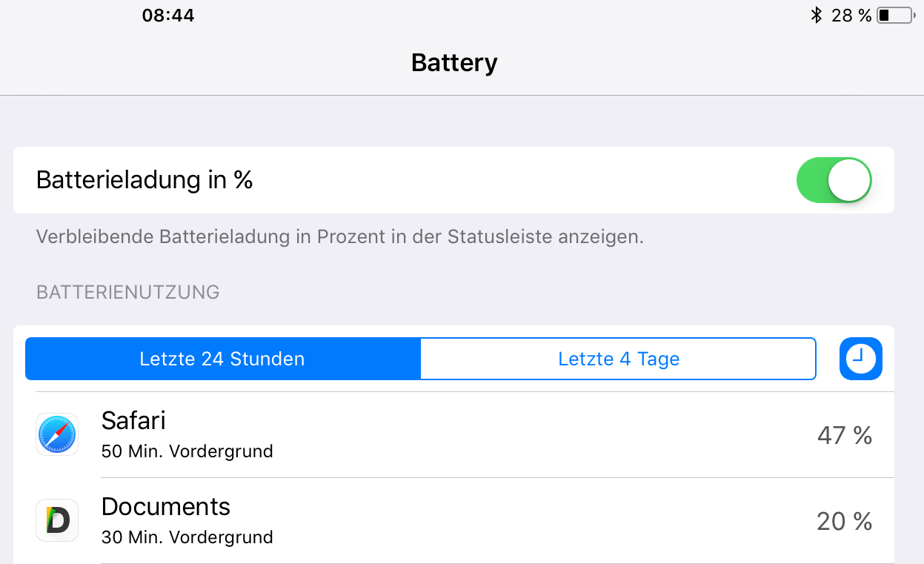The height and width of the screenshot is (564, 924).
Task: Click the battery level icon in status bar
Action: 895,15
